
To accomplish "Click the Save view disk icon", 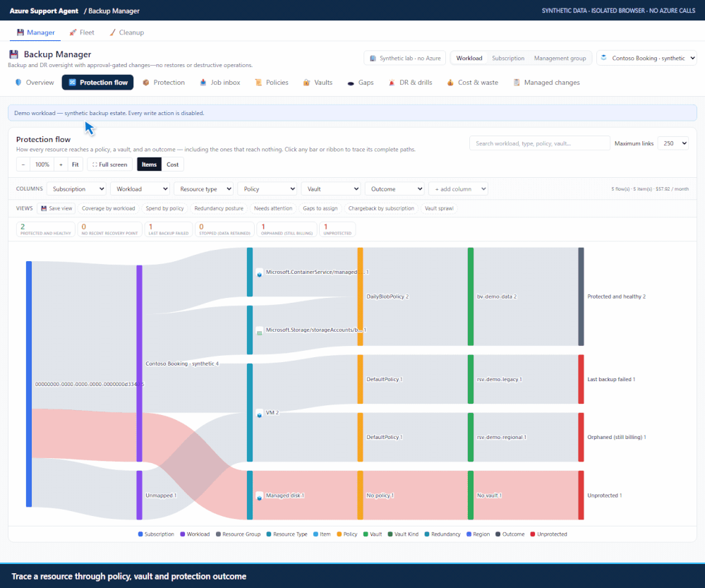I will coord(44,208).
